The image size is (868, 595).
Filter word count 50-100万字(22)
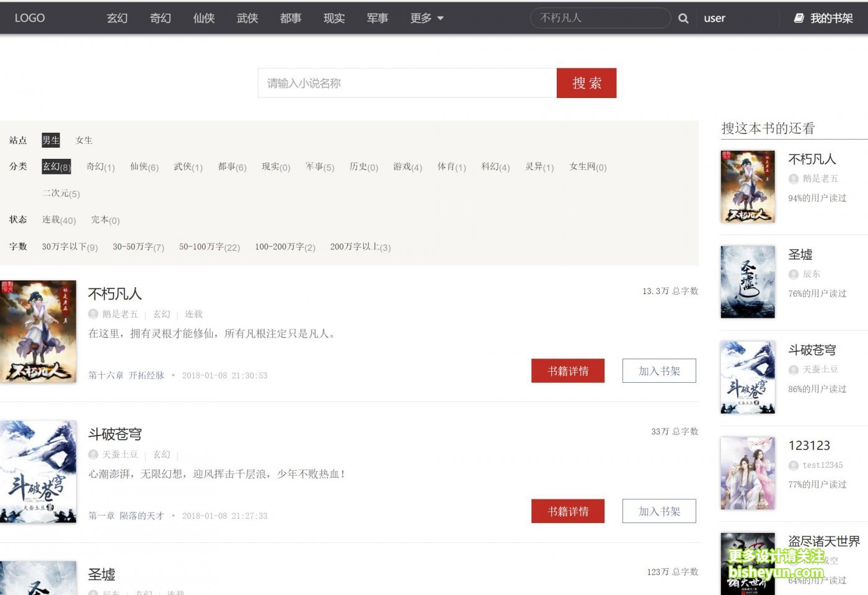pyautogui.click(x=210, y=247)
